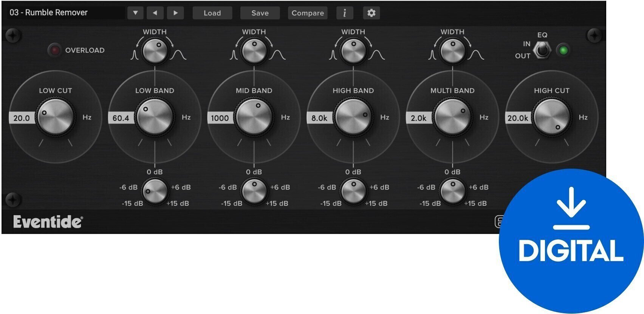Screen dimensions: 644x314
Task: Click the High Band value field 8.0k
Action: (319, 118)
